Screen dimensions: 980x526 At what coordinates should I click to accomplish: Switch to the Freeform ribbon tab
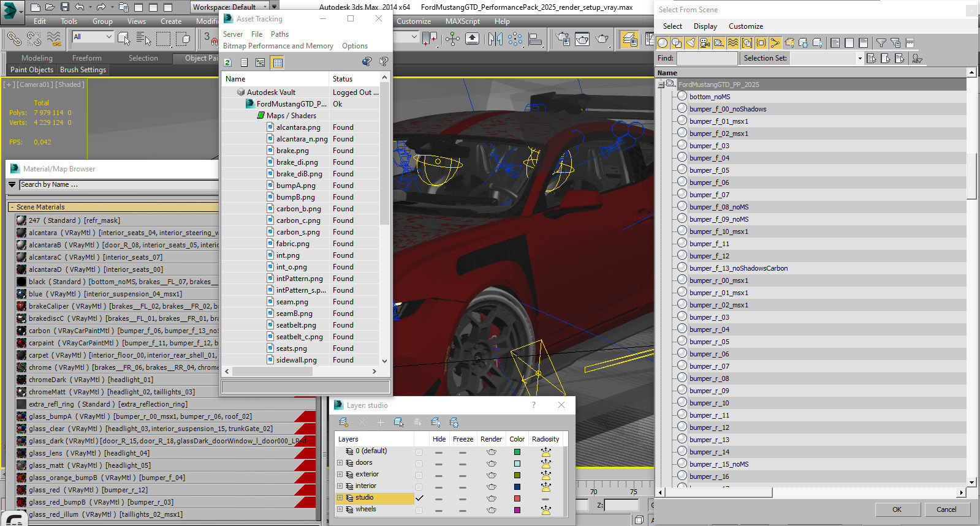pyautogui.click(x=87, y=58)
